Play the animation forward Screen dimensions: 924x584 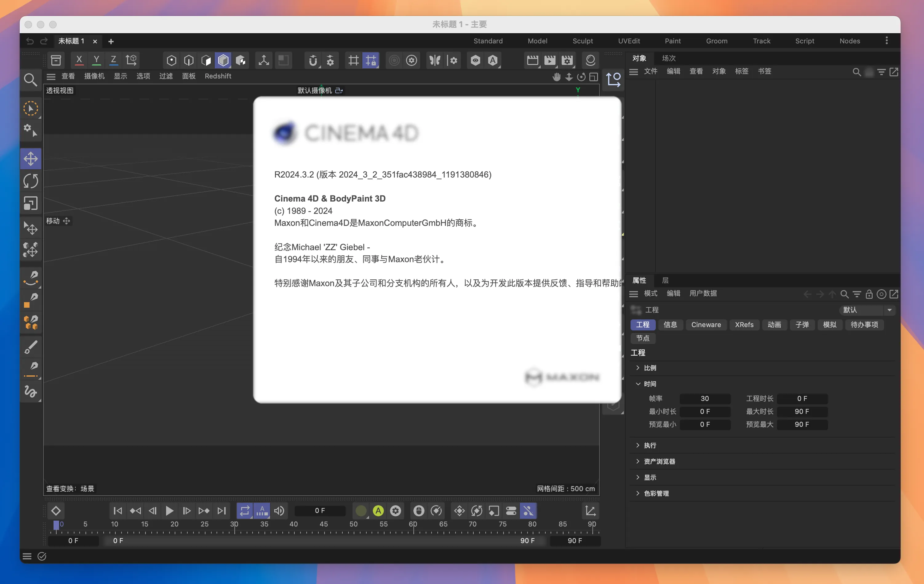point(169,511)
